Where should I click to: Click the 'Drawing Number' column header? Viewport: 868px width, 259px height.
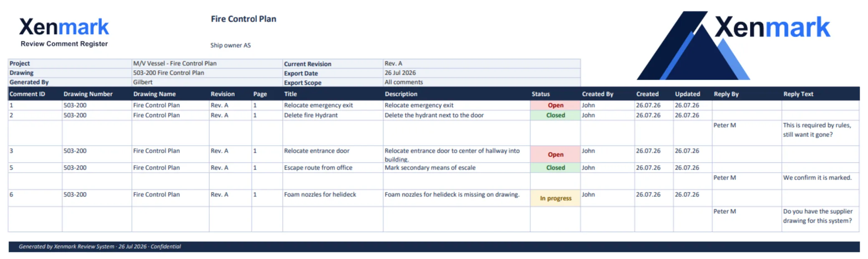(x=88, y=94)
